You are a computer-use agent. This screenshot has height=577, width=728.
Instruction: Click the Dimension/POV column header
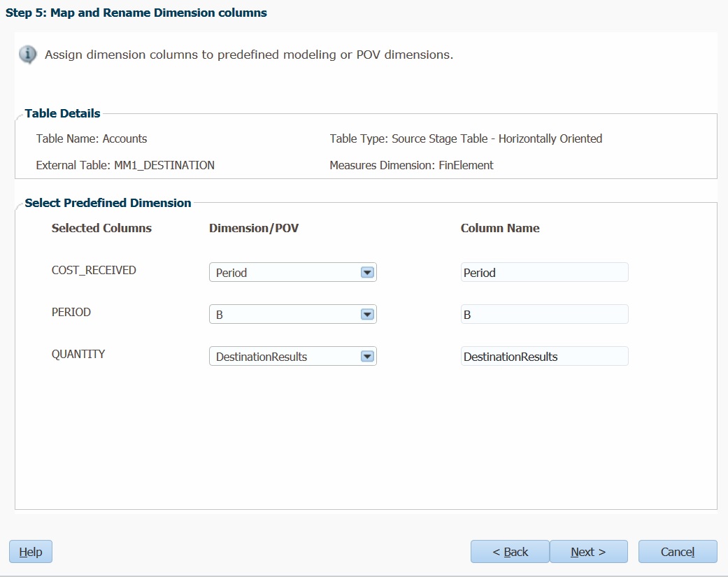254,228
